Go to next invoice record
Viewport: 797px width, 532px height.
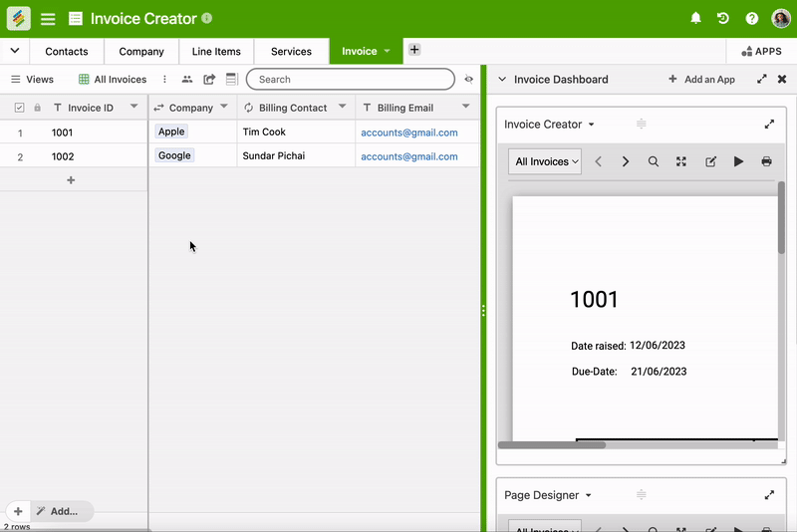pyautogui.click(x=626, y=161)
